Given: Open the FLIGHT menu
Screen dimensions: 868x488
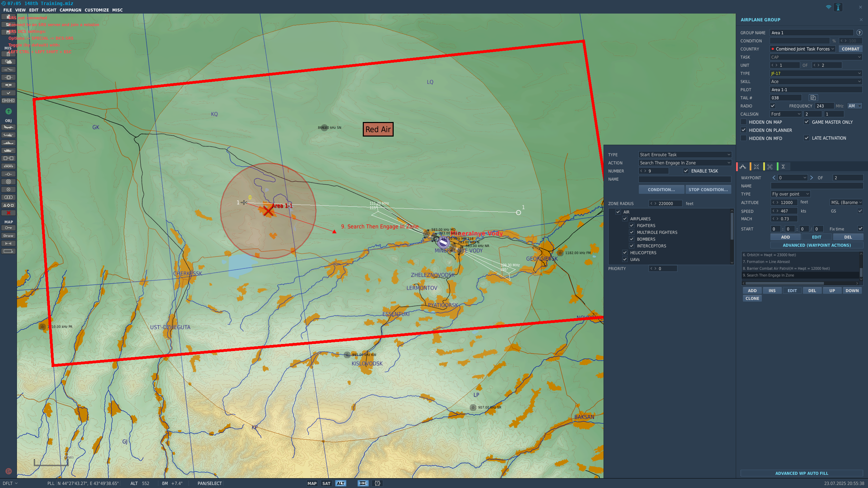Looking at the screenshot, I should point(49,10).
